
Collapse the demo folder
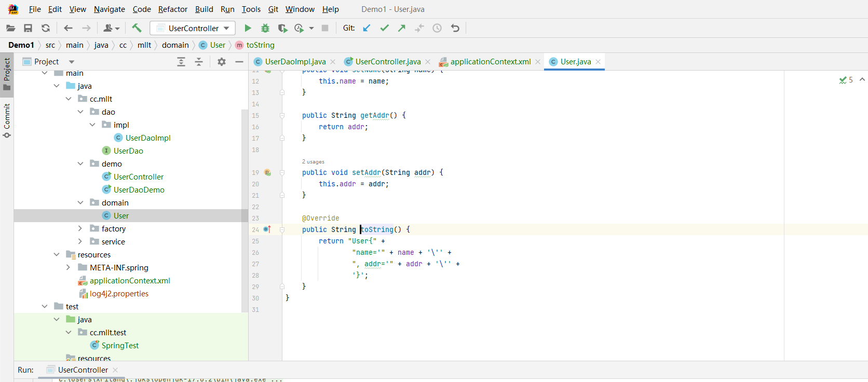pyautogui.click(x=80, y=164)
